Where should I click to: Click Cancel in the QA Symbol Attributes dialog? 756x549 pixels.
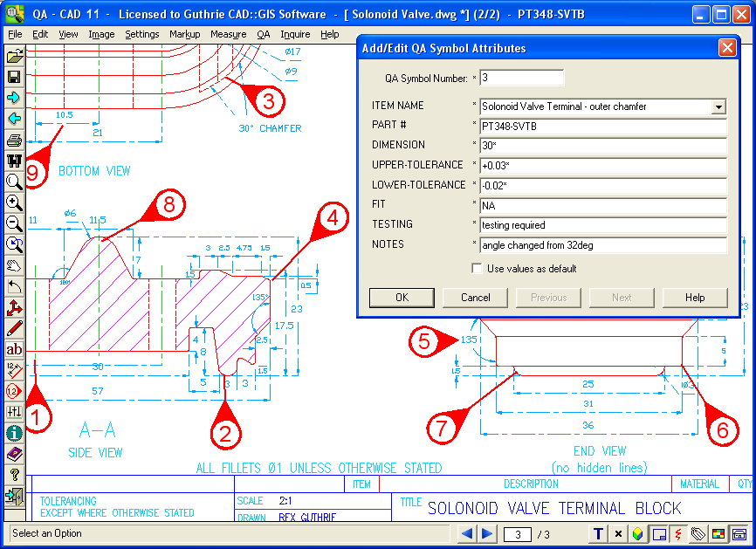tap(475, 298)
